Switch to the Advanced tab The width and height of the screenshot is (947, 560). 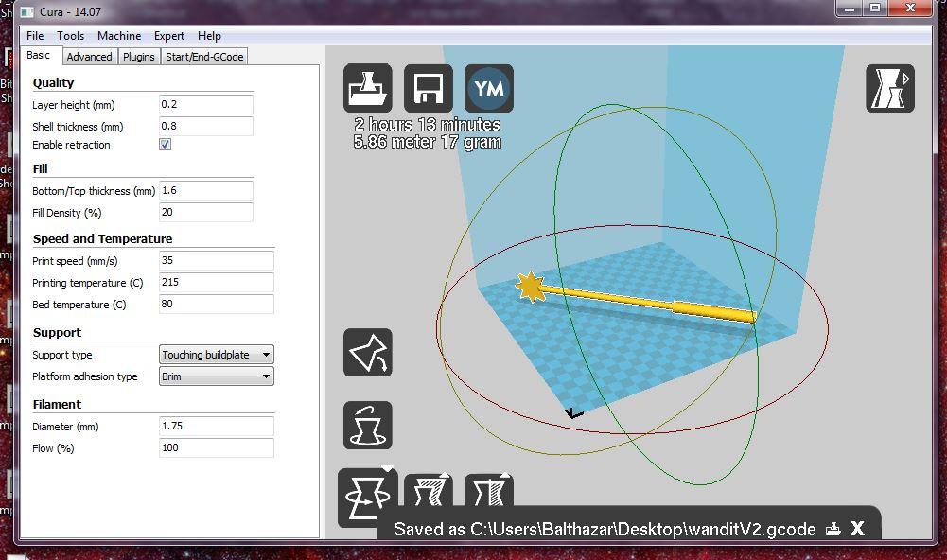(89, 57)
